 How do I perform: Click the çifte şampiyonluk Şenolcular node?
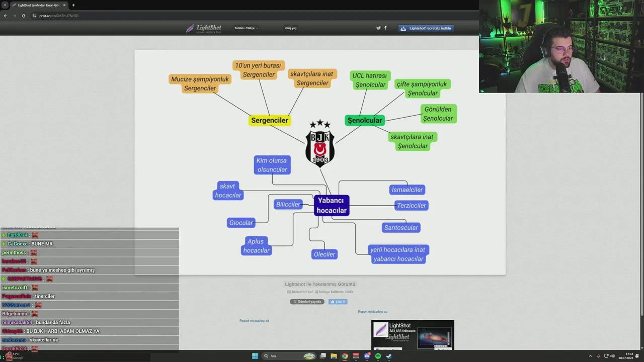(x=422, y=88)
